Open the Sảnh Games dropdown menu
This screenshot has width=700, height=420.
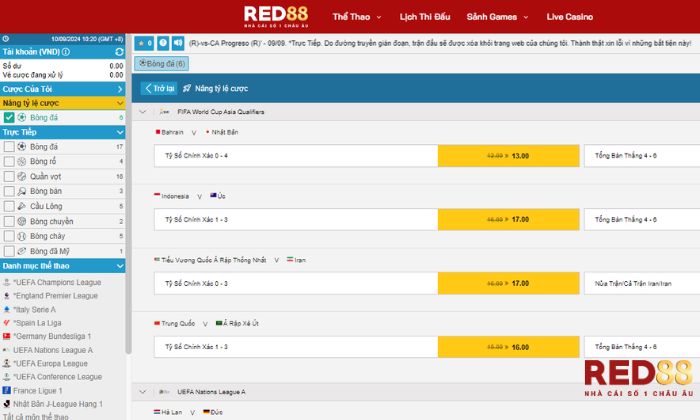(497, 17)
